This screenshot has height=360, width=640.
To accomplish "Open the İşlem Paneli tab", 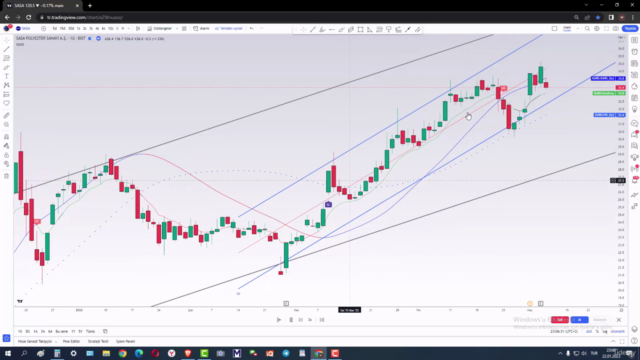I will [x=125, y=341].
